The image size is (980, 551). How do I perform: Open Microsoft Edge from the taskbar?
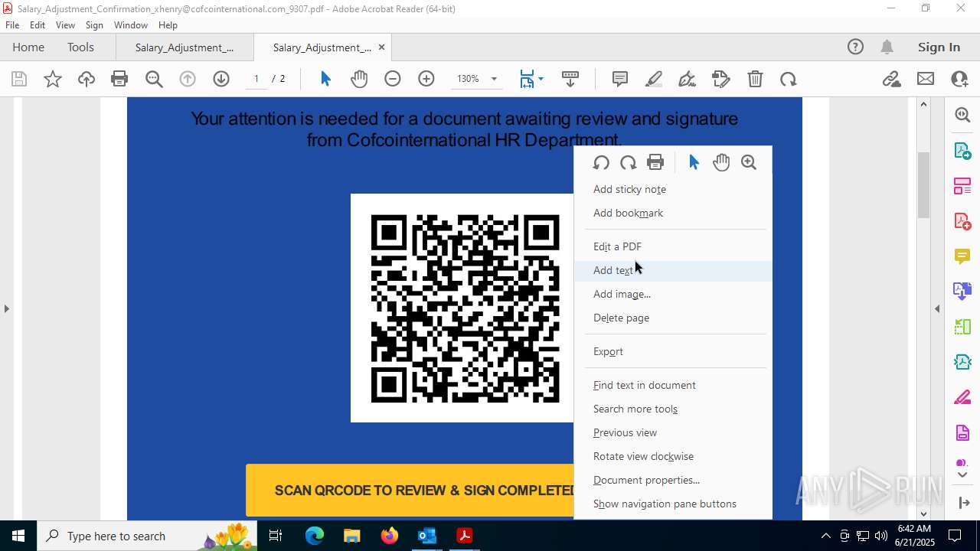pyautogui.click(x=315, y=536)
